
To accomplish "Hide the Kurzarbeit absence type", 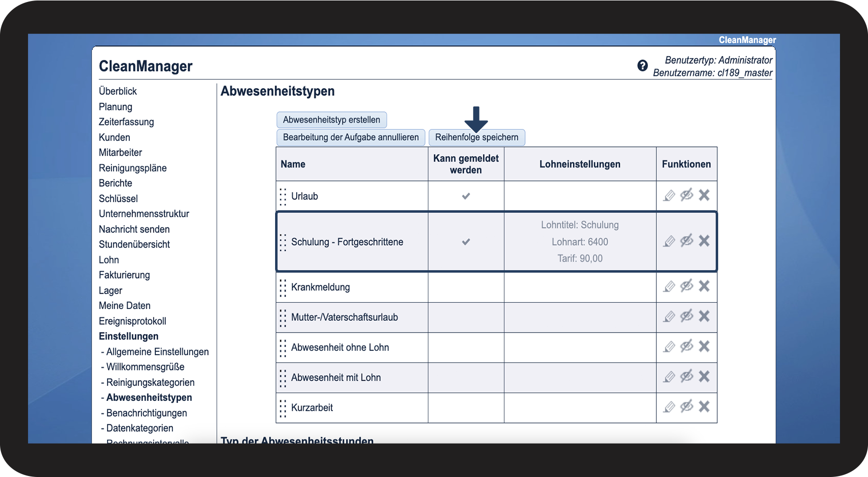I will click(x=687, y=406).
